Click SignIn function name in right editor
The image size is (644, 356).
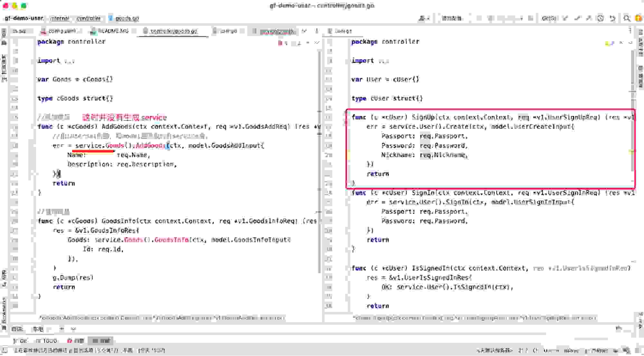(x=423, y=193)
